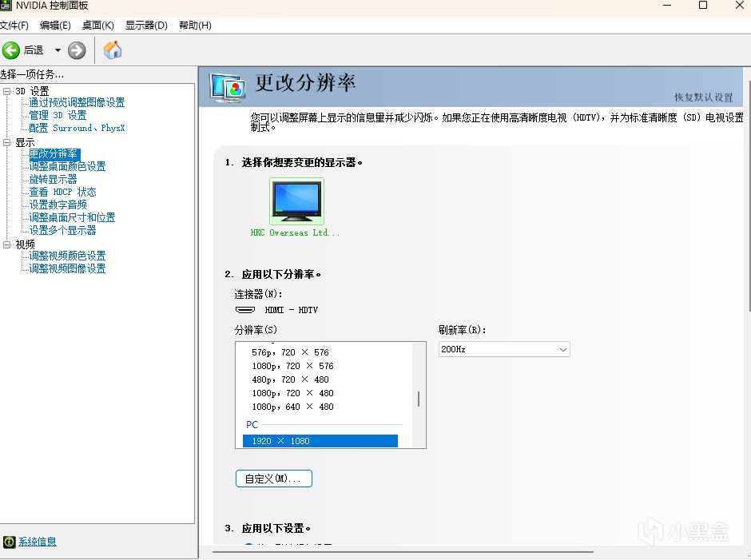Open the 编辑(E) menu
This screenshot has width=751, height=560.
pos(55,26)
